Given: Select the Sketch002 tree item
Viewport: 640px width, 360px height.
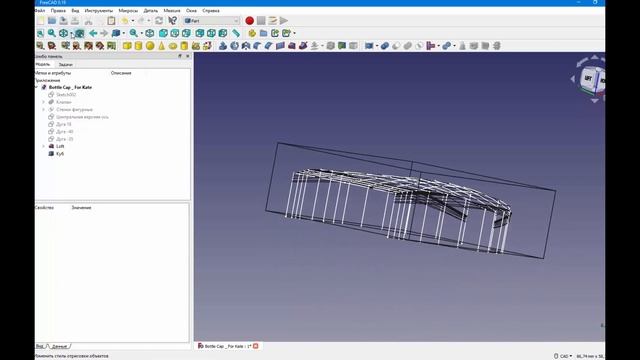Looking at the screenshot, I should click(x=66, y=95).
